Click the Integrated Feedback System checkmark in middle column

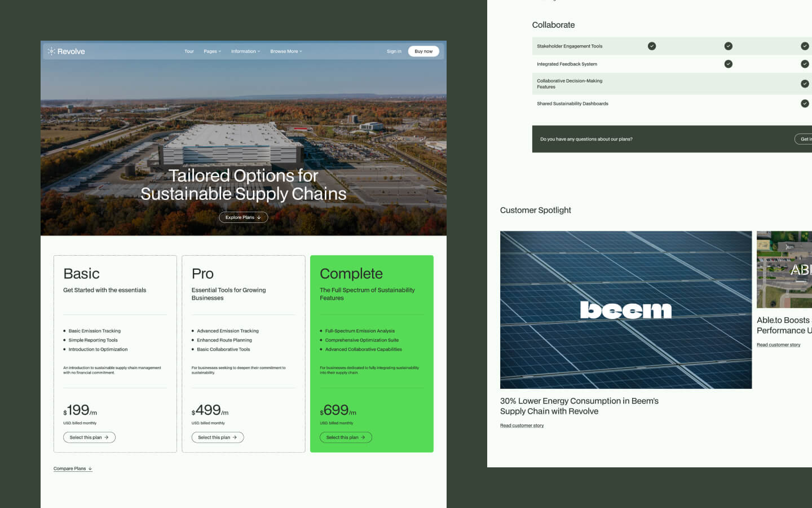(728, 64)
